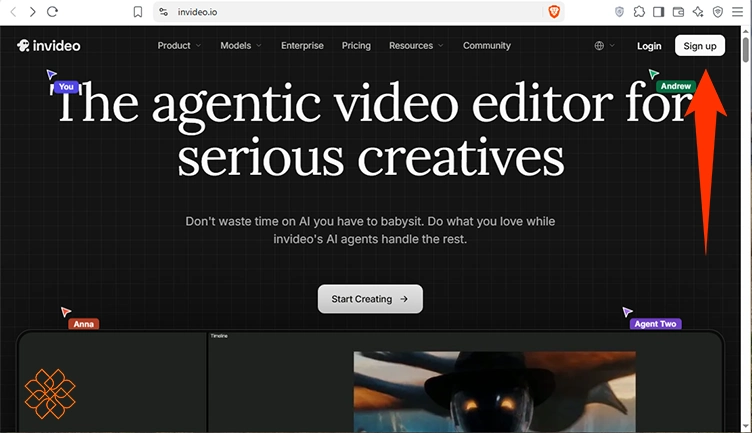Toggle the browser sidebar panel icon
This screenshot has width=752, height=433.
click(658, 12)
